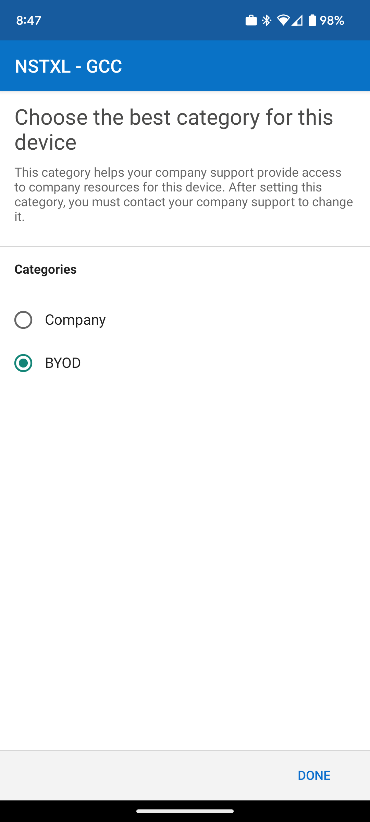Screen dimensions: 370x822
Task: Select the Company radio button
Action: tap(23, 320)
